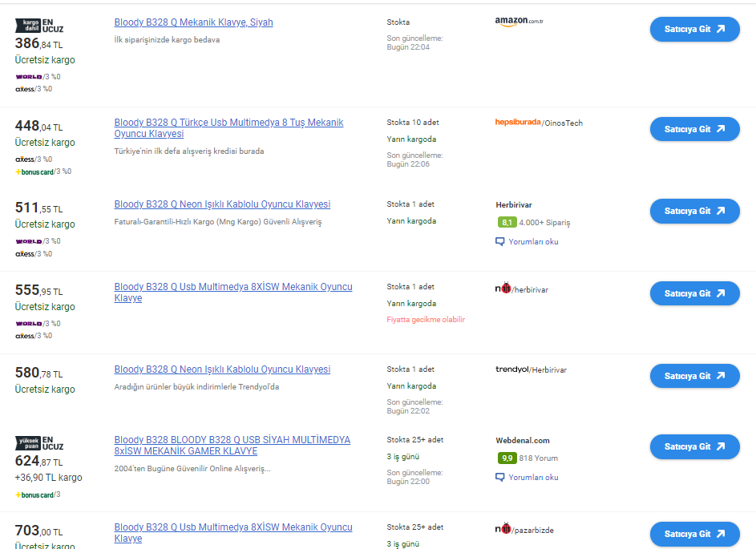Go to seller for trendyol Herbirivar offer
The width and height of the screenshot is (756, 549).
click(x=695, y=376)
